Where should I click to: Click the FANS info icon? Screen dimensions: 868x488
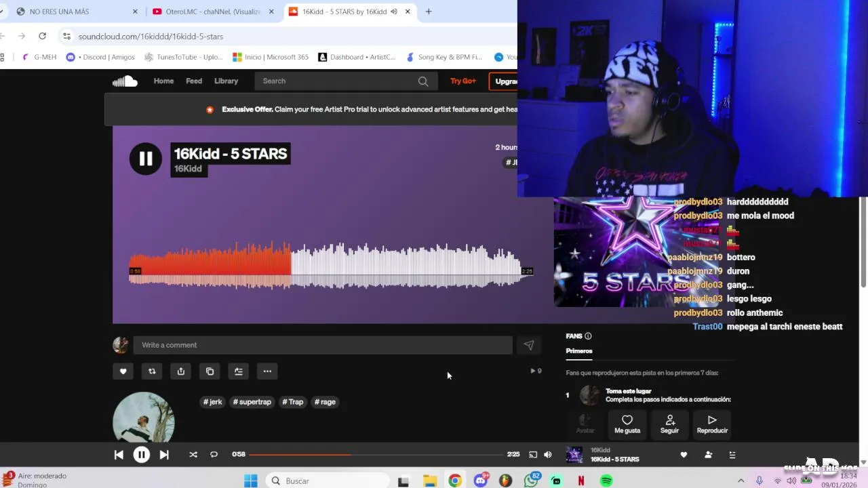click(588, 336)
